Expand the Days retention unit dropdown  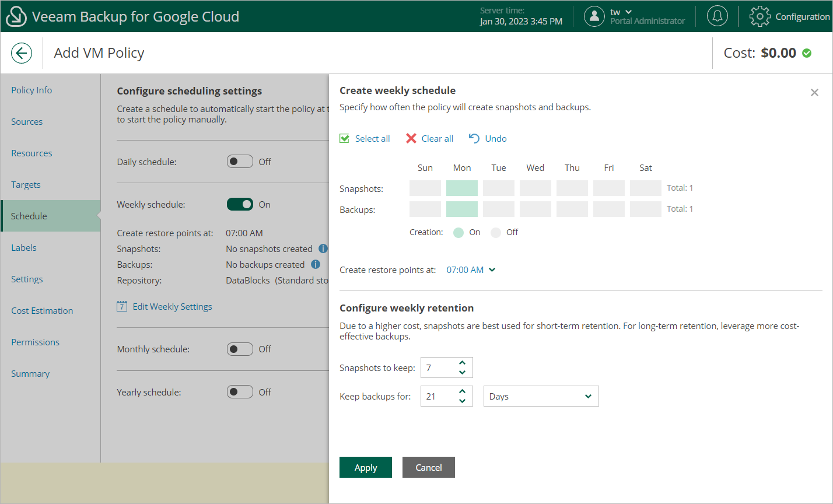[541, 396]
